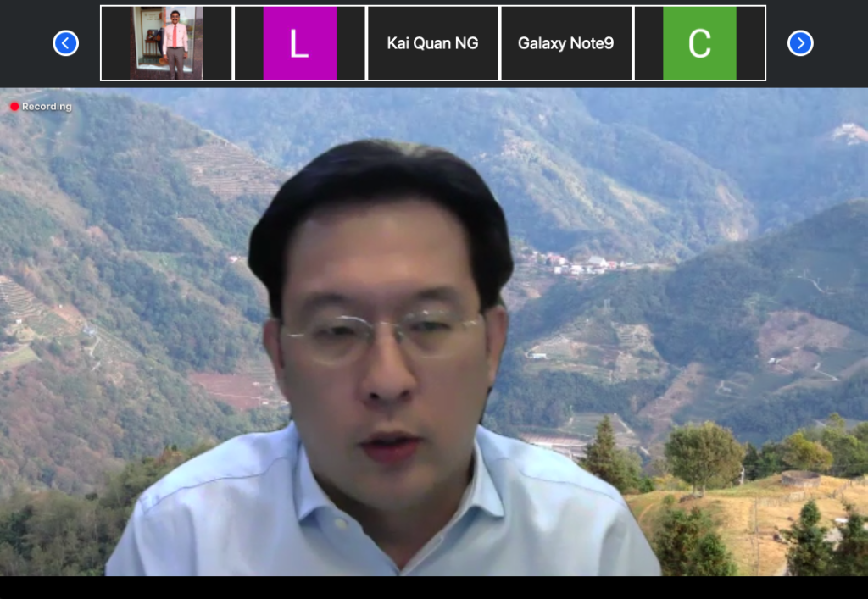Select the purple L avatar
868x599 pixels.
(x=299, y=43)
